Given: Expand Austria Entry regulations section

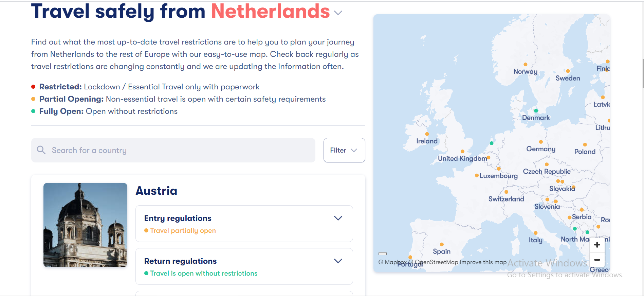Looking at the screenshot, I should pyautogui.click(x=338, y=218).
